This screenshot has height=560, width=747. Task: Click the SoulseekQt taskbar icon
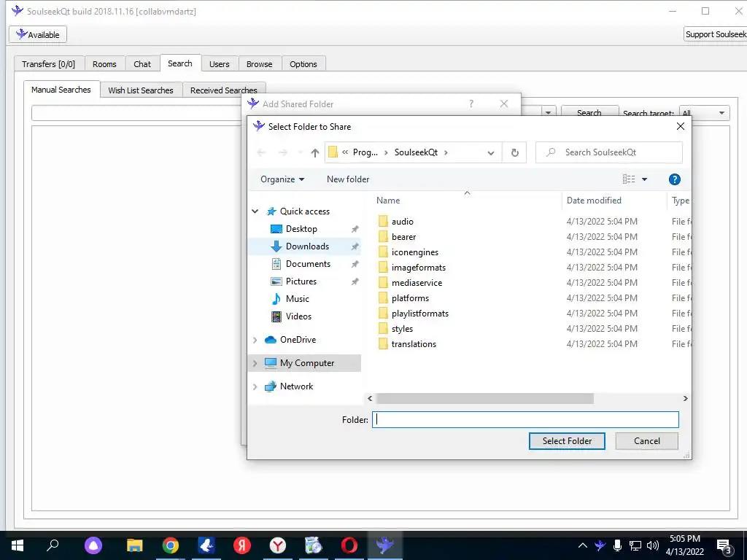(384, 545)
